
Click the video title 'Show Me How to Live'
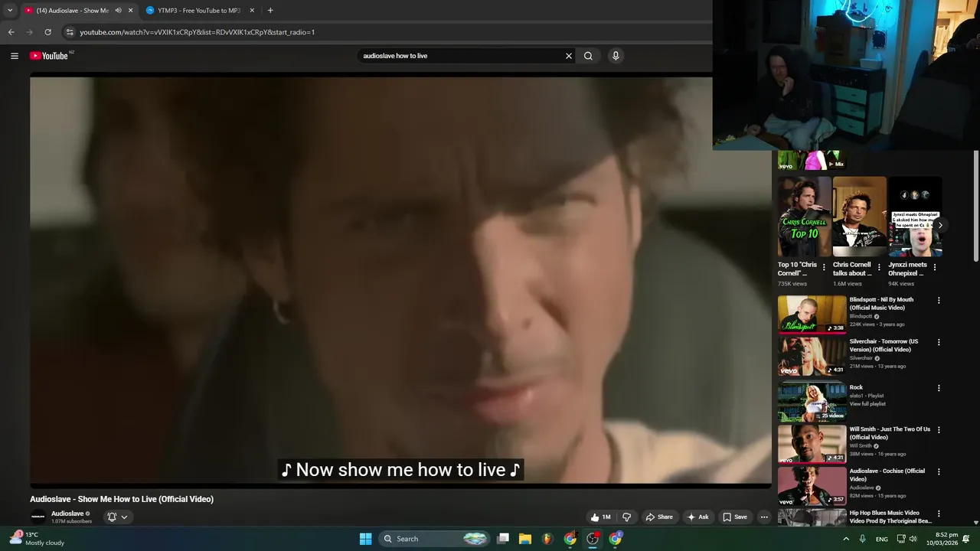point(122,499)
